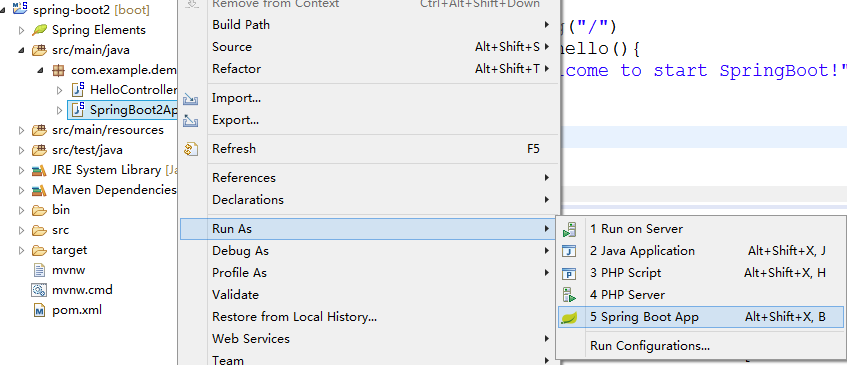The height and width of the screenshot is (365, 847).
Task: Click the PHP Server icon
Action: click(x=570, y=295)
